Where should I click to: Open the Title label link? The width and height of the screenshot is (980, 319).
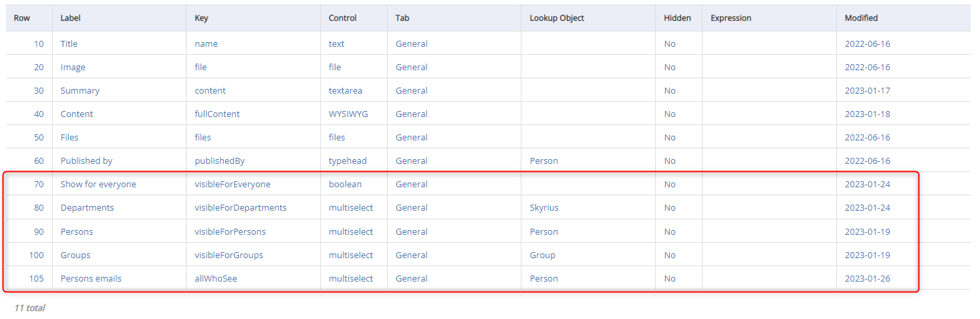click(69, 43)
